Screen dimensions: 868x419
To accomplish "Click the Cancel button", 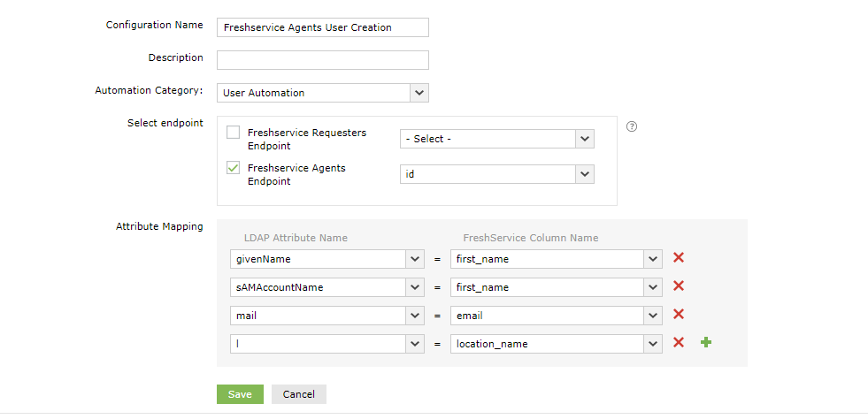I will (x=299, y=394).
